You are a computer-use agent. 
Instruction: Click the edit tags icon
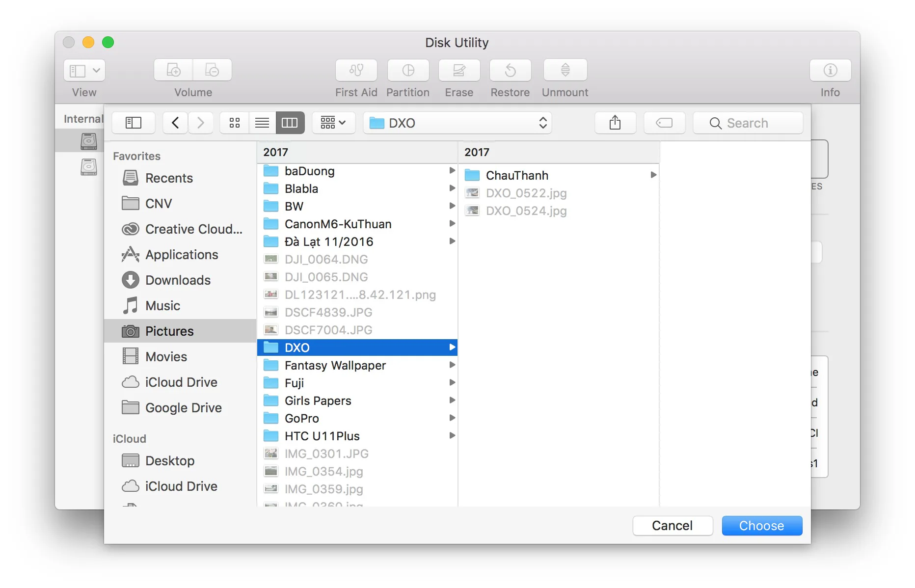click(664, 123)
